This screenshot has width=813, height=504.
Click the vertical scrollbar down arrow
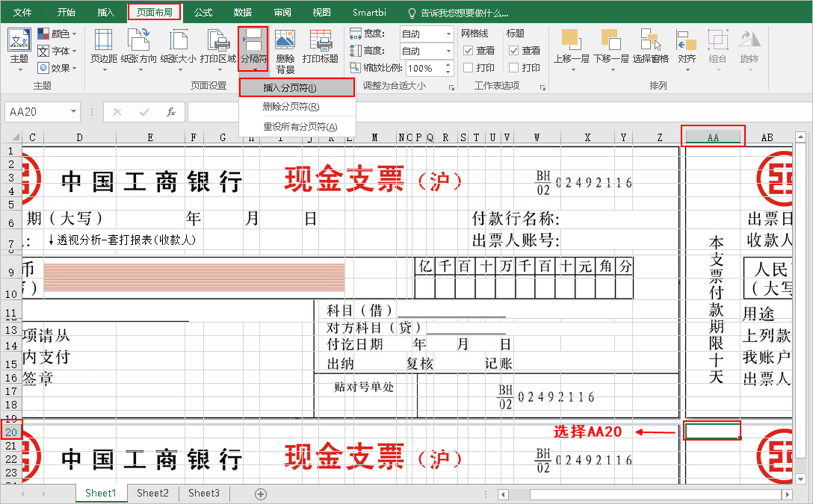click(800, 479)
